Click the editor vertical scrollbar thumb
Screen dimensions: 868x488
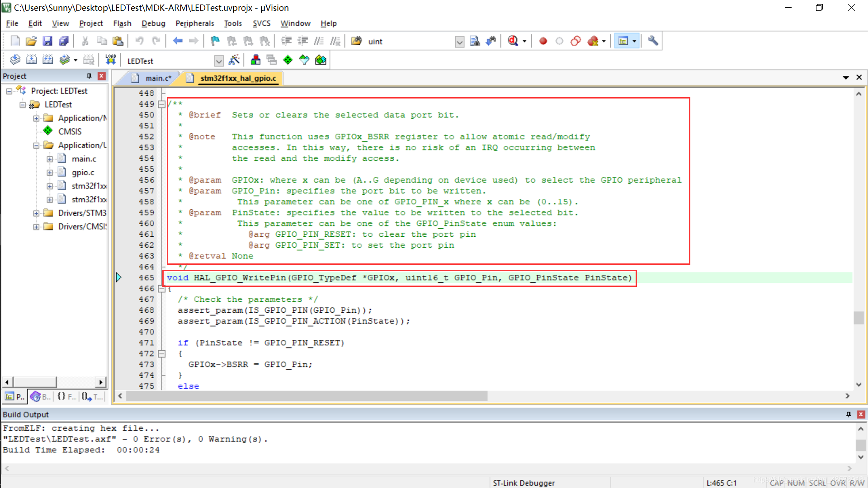859,318
